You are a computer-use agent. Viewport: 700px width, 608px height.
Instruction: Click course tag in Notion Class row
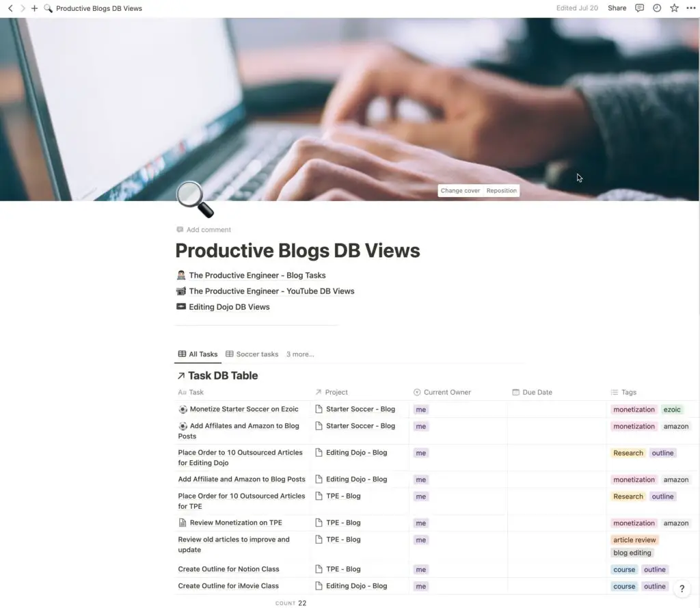point(624,570)
